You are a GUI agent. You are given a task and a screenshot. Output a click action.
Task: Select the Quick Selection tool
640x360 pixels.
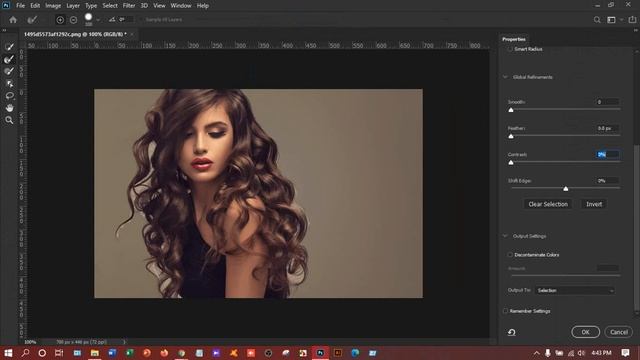click(9, 47)
